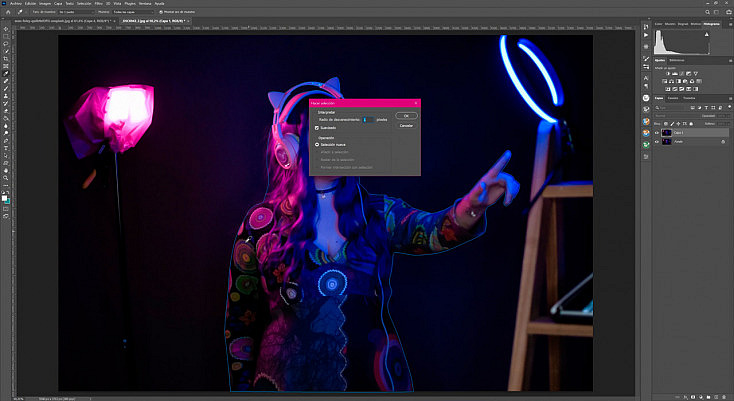Confirm the dialog with OK

tap(406, 116)
